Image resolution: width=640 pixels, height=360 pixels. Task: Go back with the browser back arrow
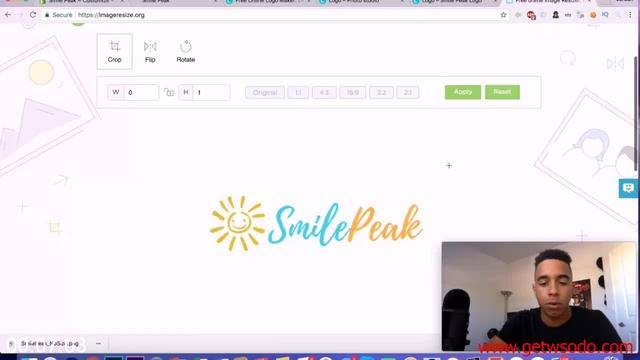(x=8, y=15)
